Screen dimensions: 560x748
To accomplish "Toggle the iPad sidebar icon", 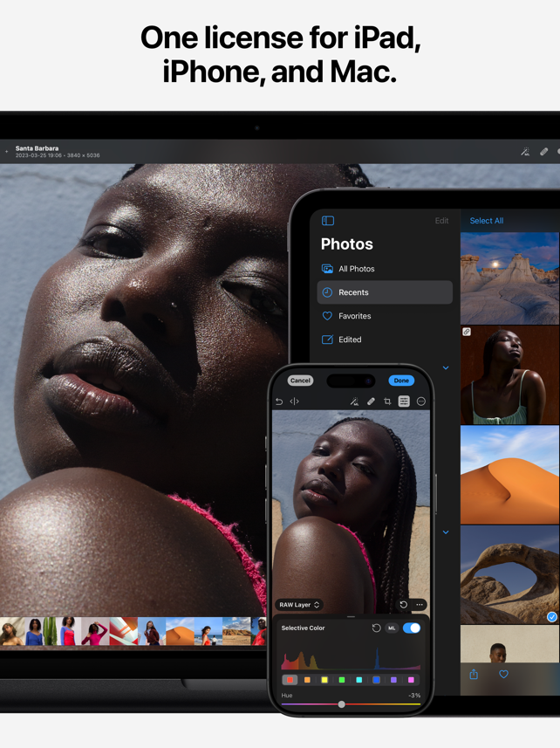I will click(x=328, y=221).
